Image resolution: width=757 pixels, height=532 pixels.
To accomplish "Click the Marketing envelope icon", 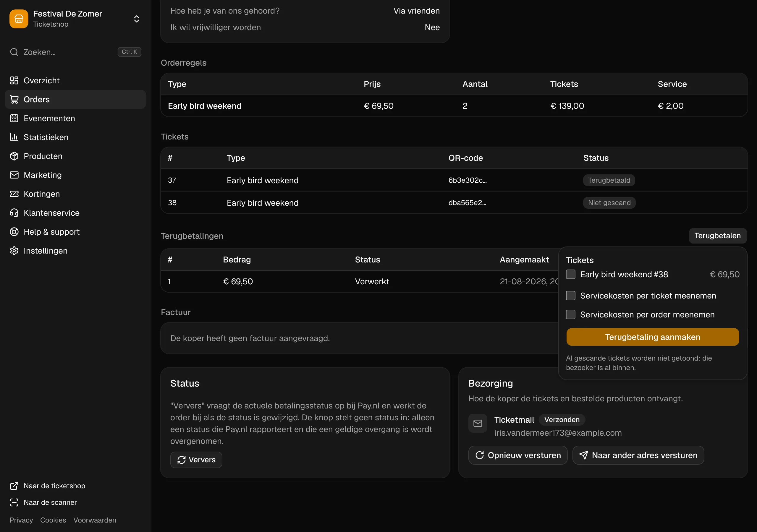I will pos(14,175).
